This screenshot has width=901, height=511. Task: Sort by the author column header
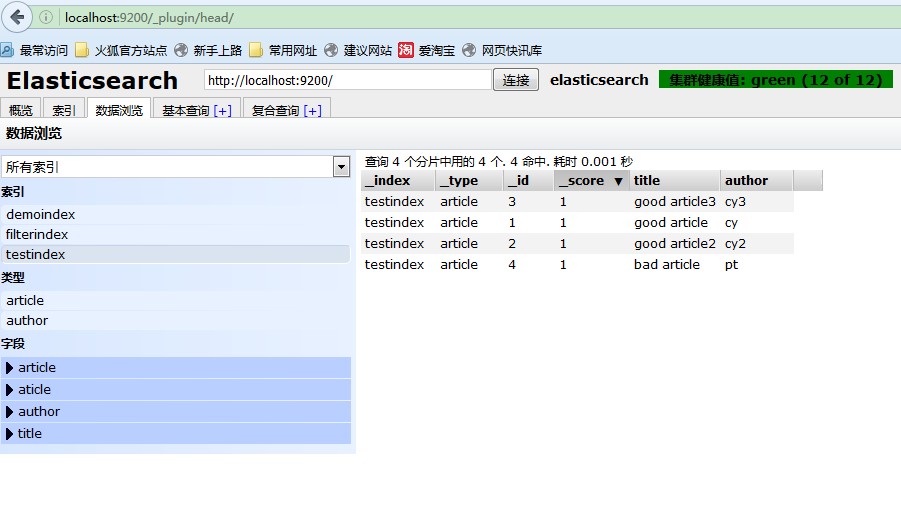pyautogui.click(x=757, y=180)
